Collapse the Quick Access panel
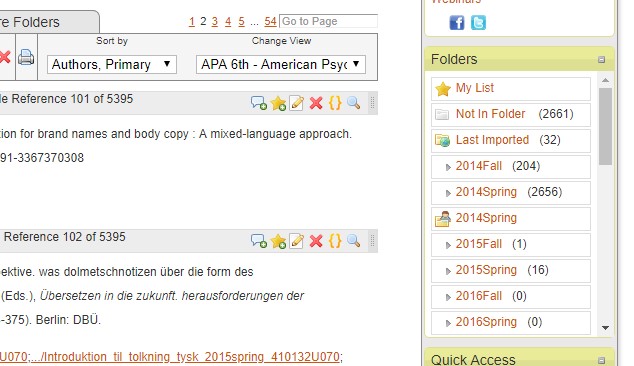The height and width of the screenshot is (366, 634). [602, 360]
